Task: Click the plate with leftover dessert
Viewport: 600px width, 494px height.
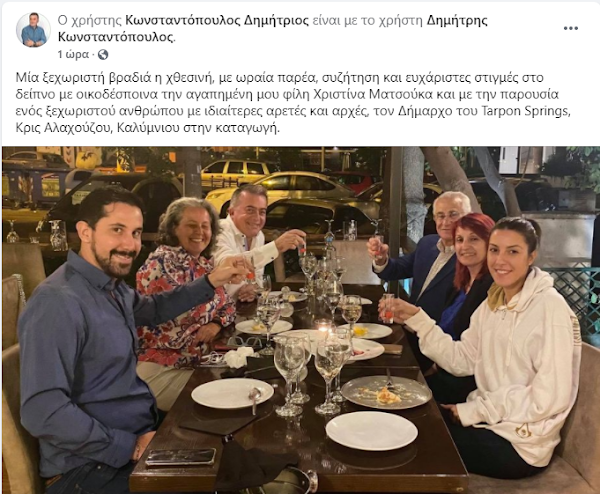Action: click(386, 392)
